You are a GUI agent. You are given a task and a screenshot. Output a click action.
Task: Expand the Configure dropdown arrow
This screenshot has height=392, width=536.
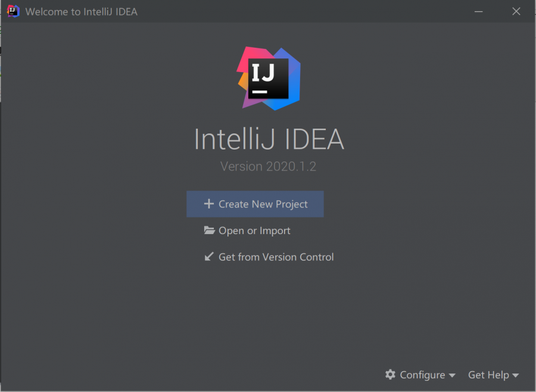pyautogui.click(x=452, y=375)
